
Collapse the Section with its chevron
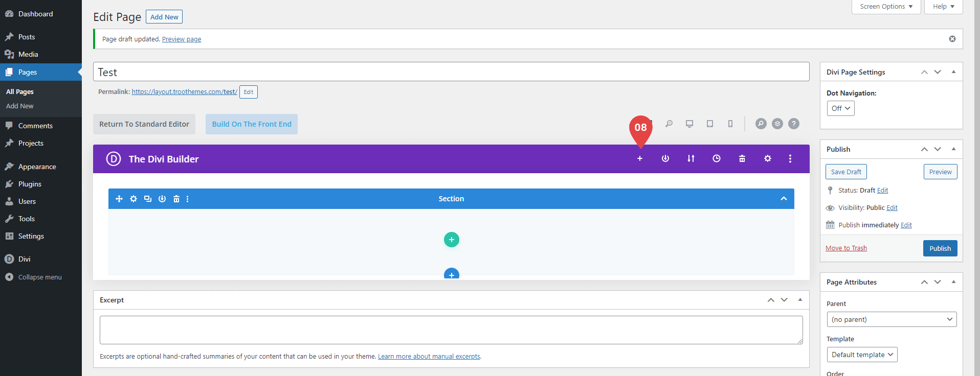(784, 199)
